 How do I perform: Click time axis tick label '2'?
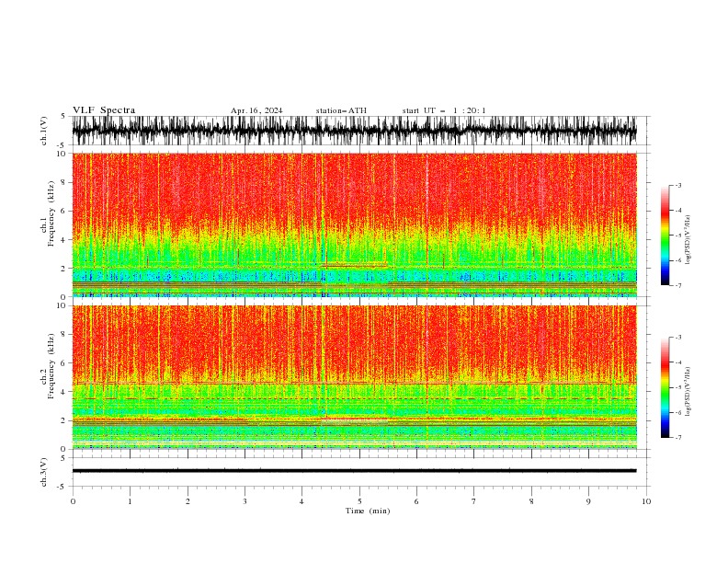pos(188,501)
